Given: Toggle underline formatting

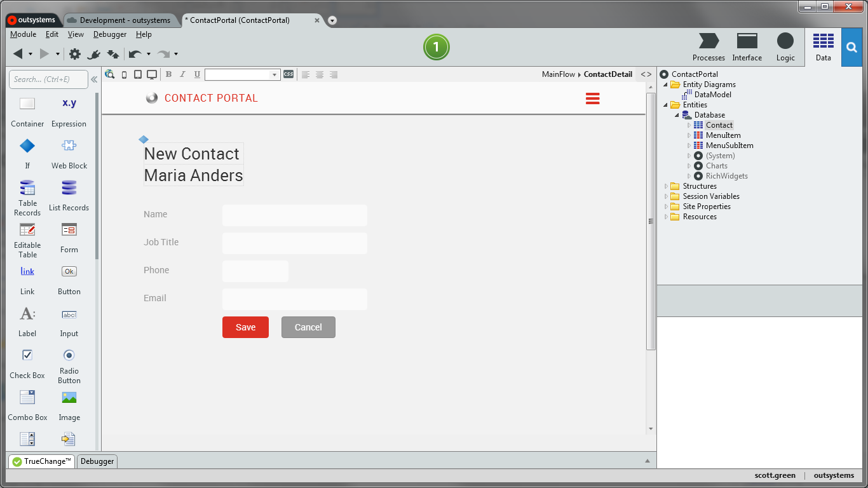Looking at the screenshot, I should pos(197,74).
